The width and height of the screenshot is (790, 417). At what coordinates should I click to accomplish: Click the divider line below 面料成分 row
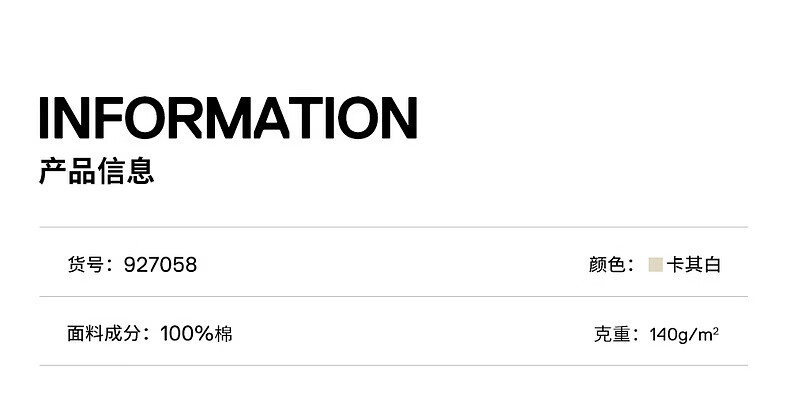[394, 366]
